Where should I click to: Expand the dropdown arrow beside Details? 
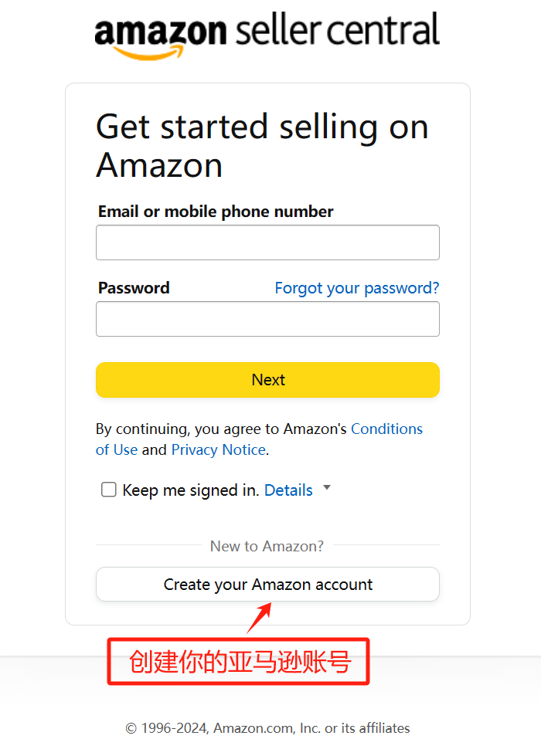(327, 488)
